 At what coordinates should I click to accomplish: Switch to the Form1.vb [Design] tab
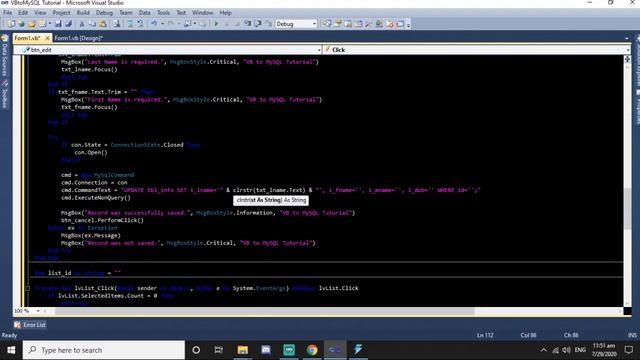pos(78,38)
